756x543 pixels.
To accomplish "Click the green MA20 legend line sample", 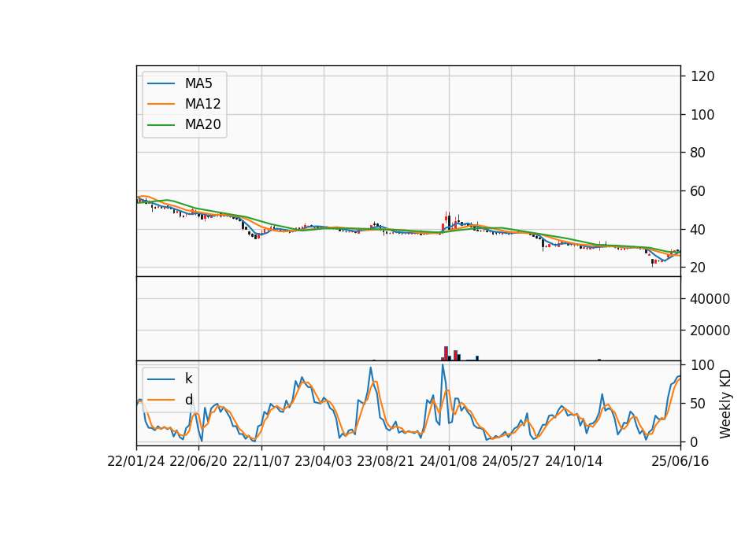I will 161,125.
